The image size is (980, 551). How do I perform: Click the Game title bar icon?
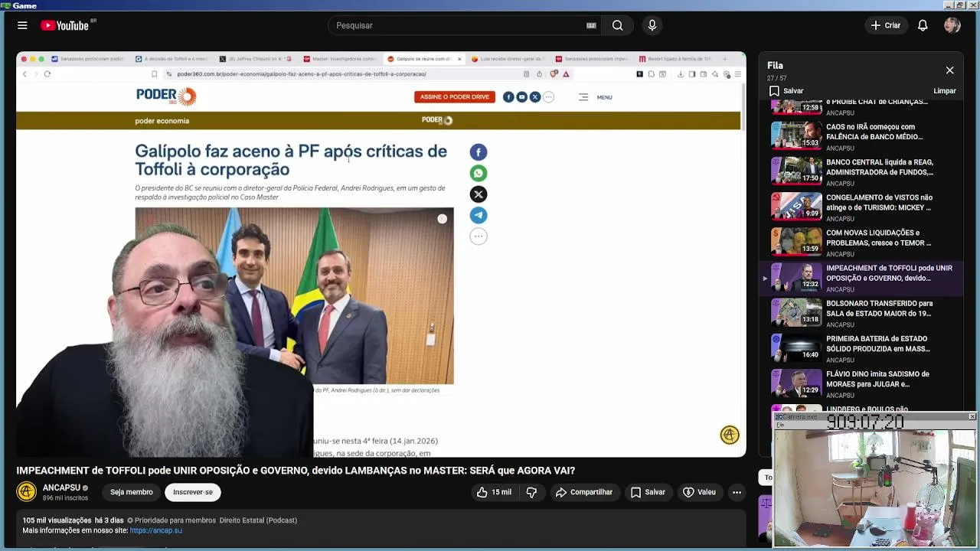click(5, 5)
